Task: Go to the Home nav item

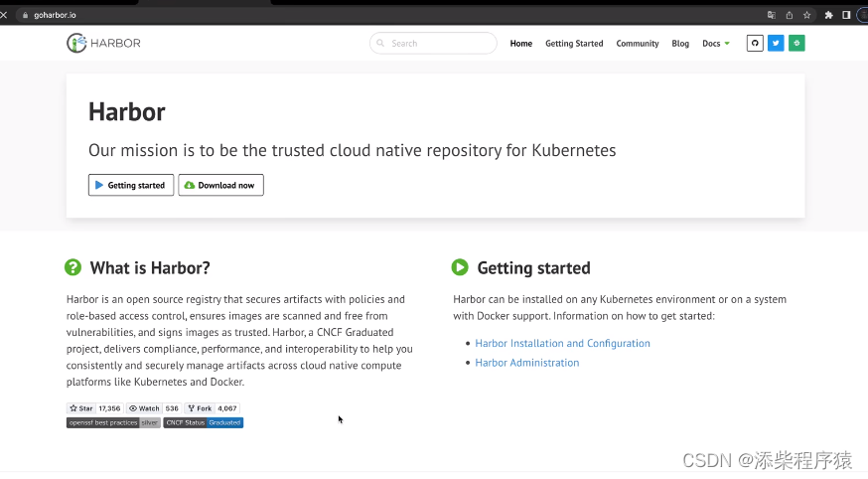Action: tap(521, 43)
